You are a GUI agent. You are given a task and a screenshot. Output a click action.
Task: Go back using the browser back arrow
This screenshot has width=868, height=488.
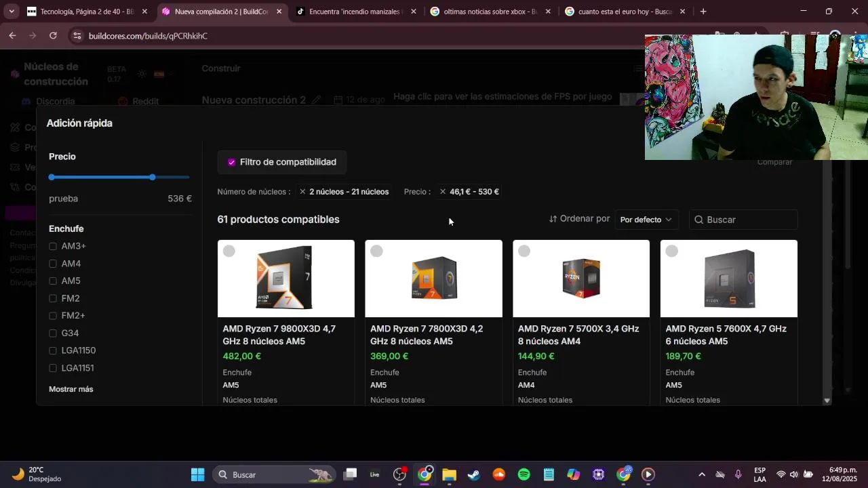click(x=12, y=36)
